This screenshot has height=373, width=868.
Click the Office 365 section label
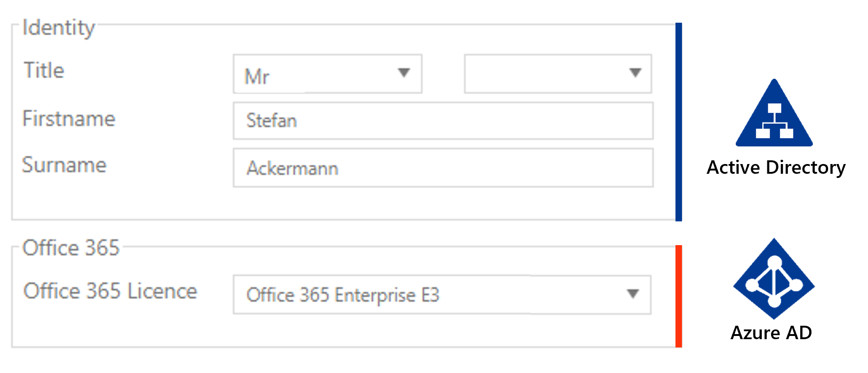pyautogui.click(x=72, y=248)
